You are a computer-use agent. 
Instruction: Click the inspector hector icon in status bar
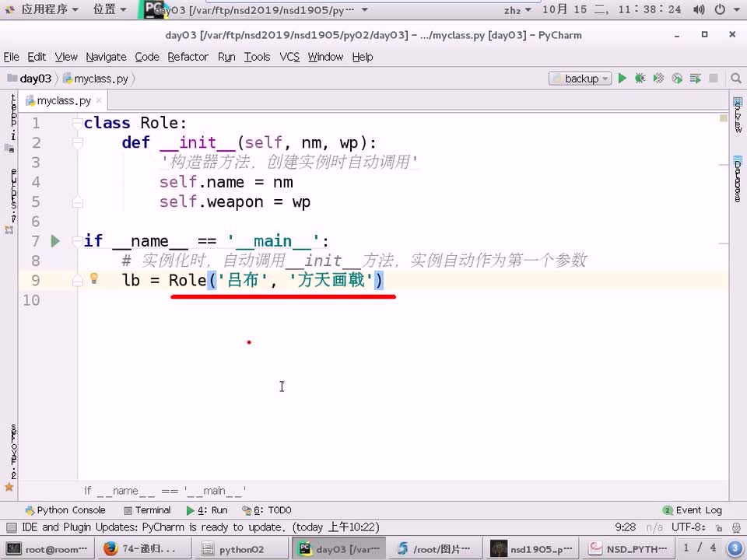coord(736,527)
